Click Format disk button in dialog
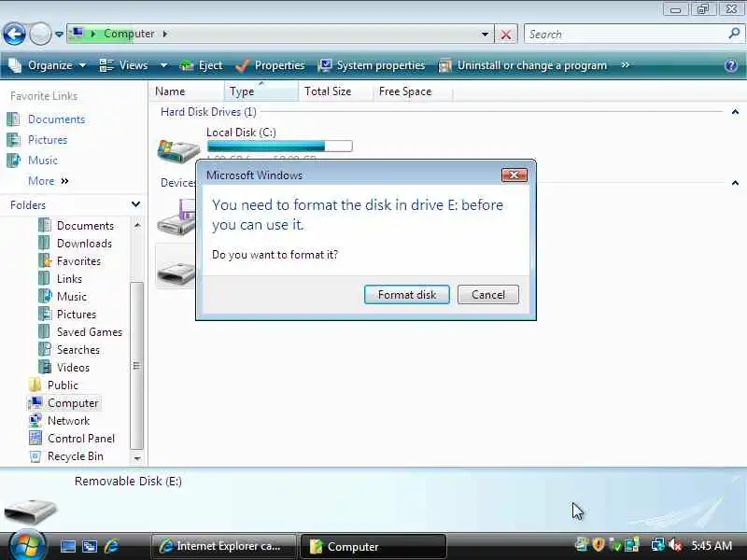 tap(407, 295)
